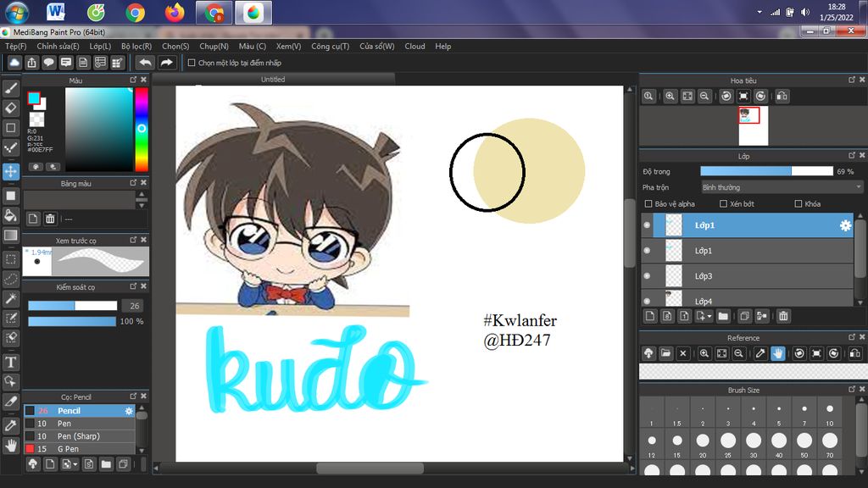Click the cloud save toolbar icon
Viewport: 868px width, 488px height.
14,63
